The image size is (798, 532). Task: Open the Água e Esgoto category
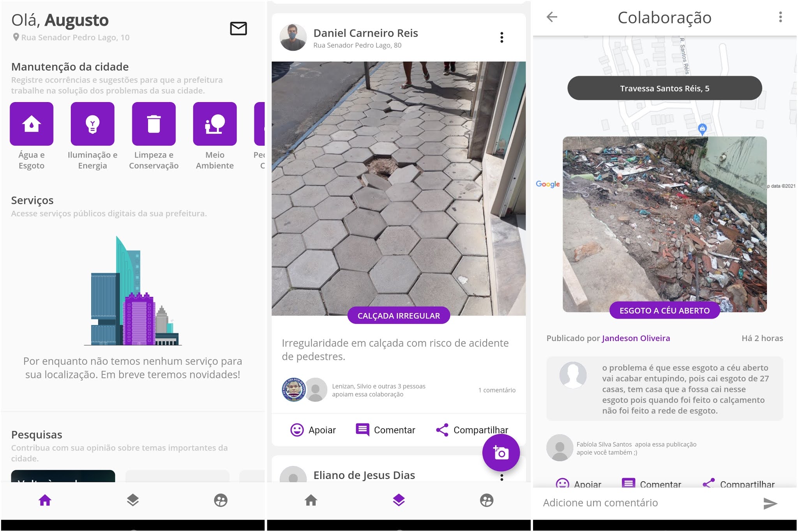tap(32, 124)
